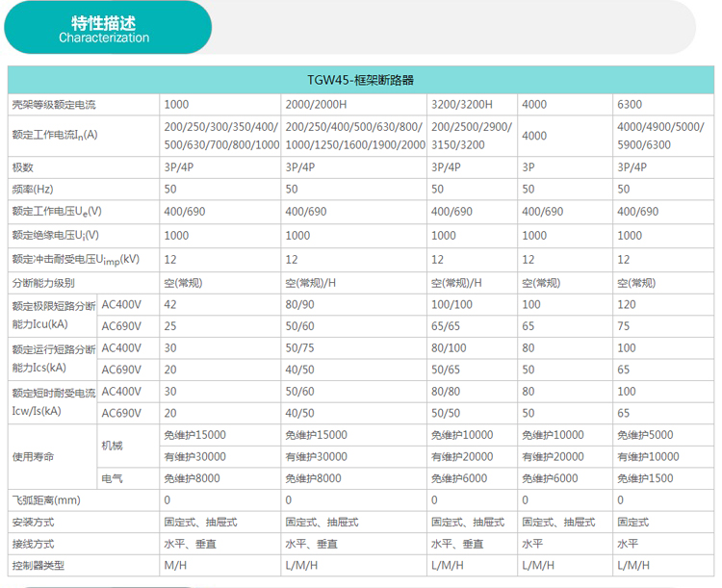Viewport: 722px width, 588px height.
Task: Click the 200/250/400/500/630/800/ rated current cell
Action: pyautogui.click(x=355, y=136)
